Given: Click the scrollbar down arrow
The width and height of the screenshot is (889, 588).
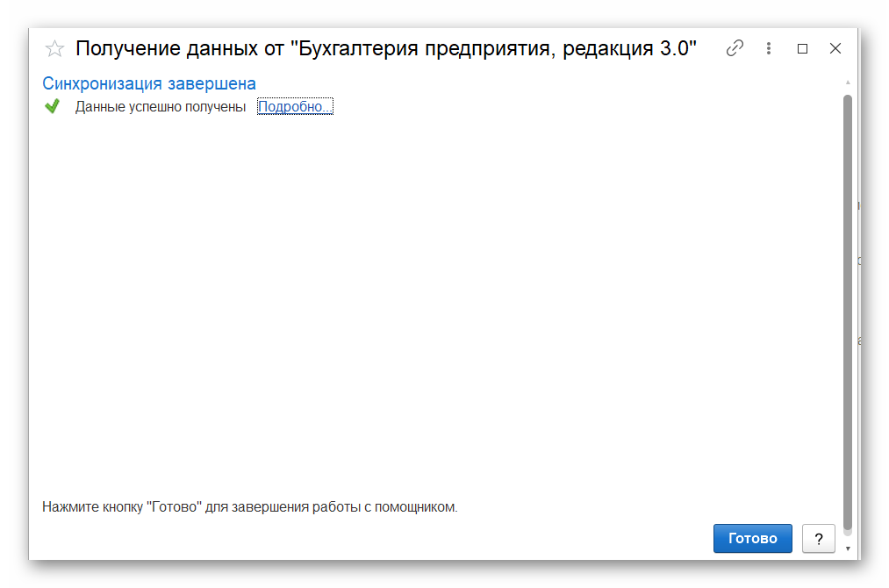Looking at the screenshot, I should point(848,548).
